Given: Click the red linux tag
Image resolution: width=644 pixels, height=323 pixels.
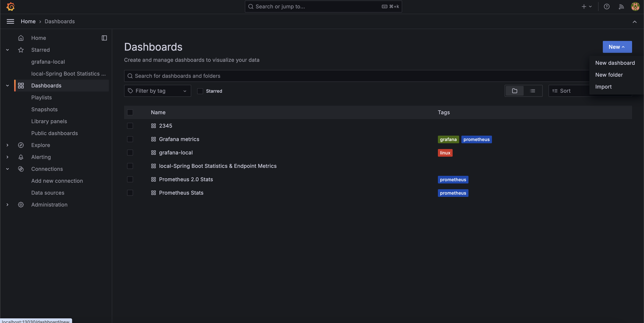Looking at the screenshot, I should [445, 153].
